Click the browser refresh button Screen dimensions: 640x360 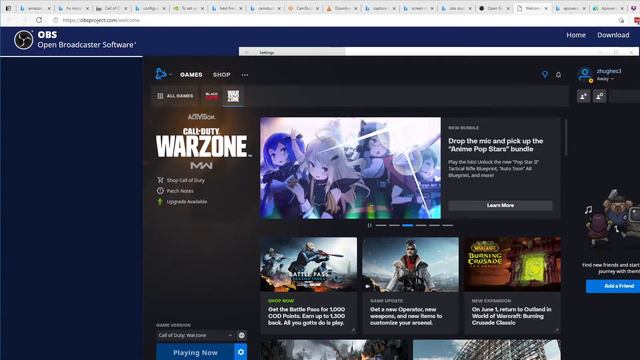39,20
